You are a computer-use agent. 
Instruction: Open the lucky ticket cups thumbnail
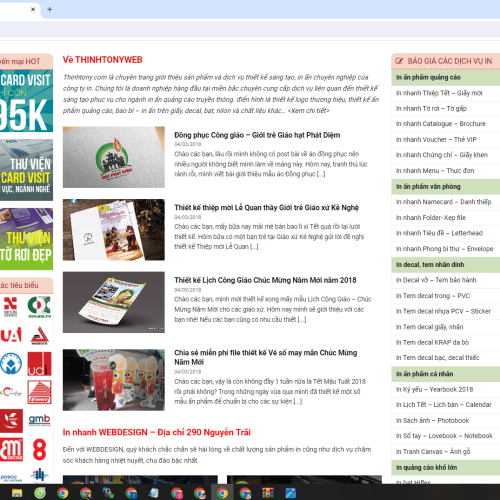click(x=114, y=380)
